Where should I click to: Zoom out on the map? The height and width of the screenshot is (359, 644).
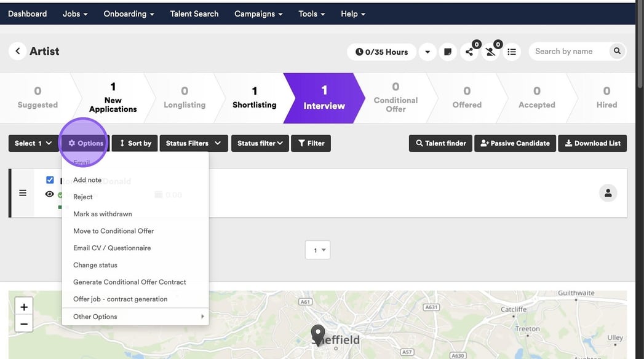pyautogui.click(x=24, y=323)
